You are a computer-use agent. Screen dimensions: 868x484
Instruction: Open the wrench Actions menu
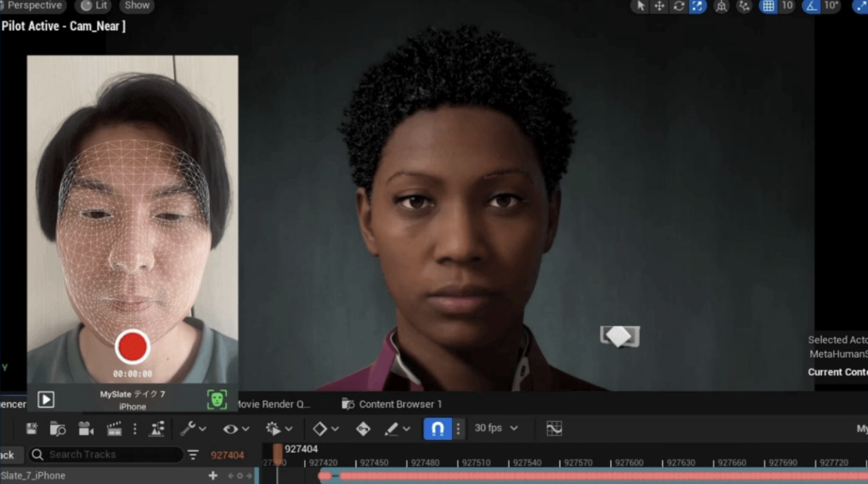tap(188, 428)
